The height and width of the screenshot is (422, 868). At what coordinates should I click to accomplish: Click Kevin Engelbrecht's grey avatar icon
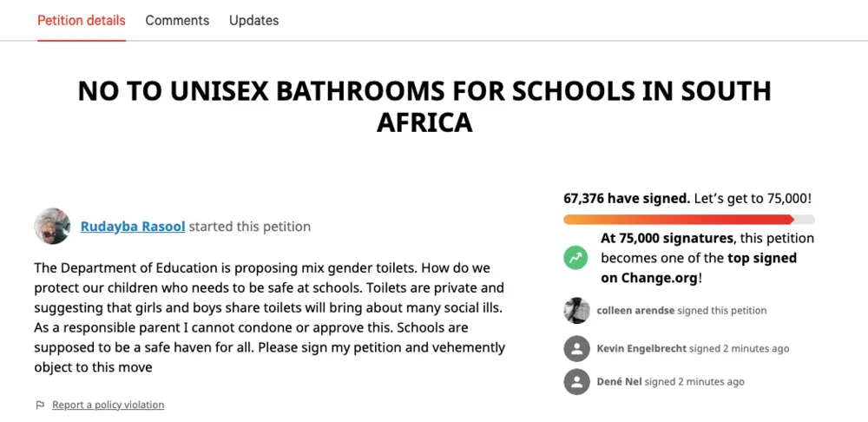(x=577, y=349)
